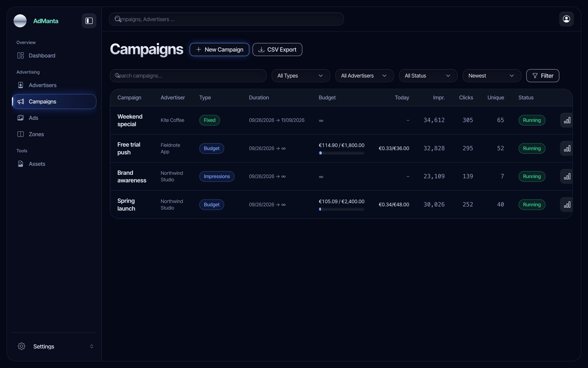Viewport: 588px width, 368px height.
Task: Open the Assets tool
Action: (54, 164)
